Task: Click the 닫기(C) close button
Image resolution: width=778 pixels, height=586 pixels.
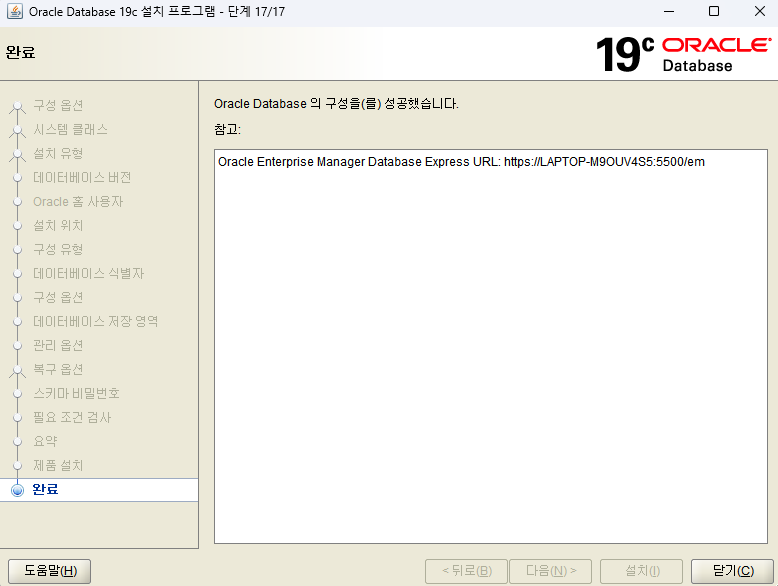Action: [732, 571]
